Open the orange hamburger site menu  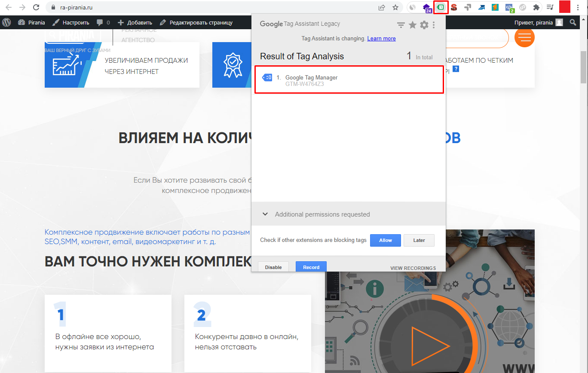[x=524, y=37]
